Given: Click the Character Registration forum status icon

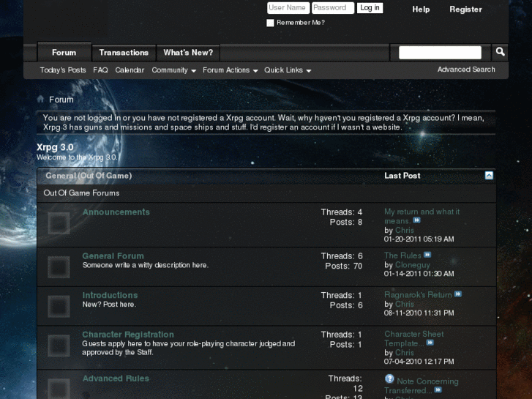Looking at the screenshot, I should tap(59, 346).
